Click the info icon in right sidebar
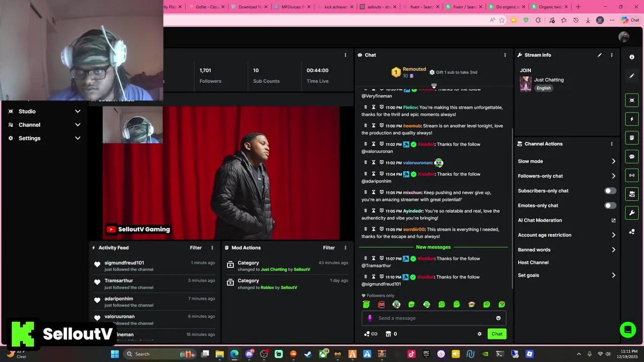Viewport: 644px width, 362px height. pos(632,57)
